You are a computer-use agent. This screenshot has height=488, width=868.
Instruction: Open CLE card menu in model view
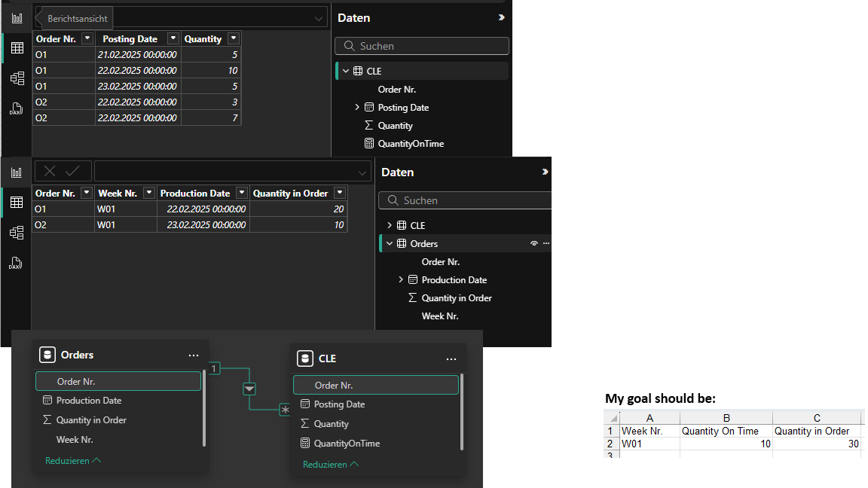[451, 359]
